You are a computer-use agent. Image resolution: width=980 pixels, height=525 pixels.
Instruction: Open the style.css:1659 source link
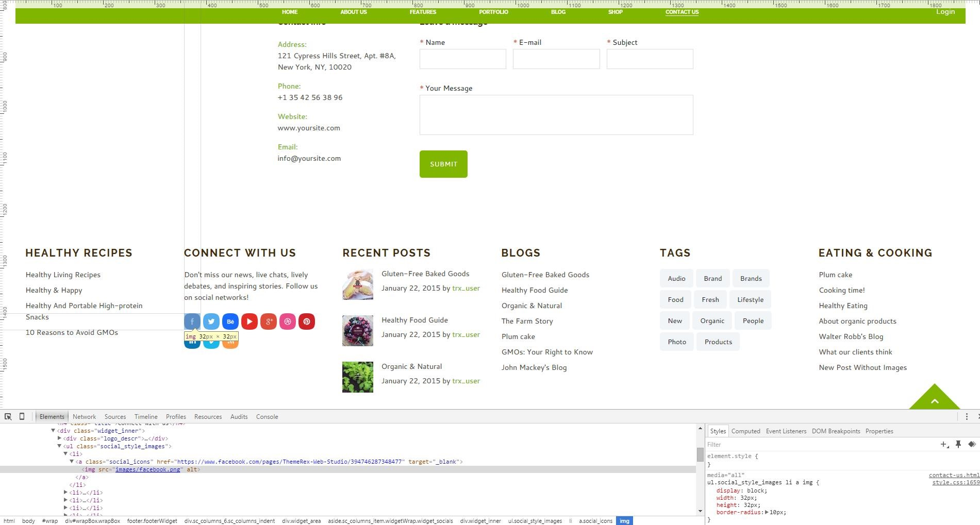[x=955, y=483]
